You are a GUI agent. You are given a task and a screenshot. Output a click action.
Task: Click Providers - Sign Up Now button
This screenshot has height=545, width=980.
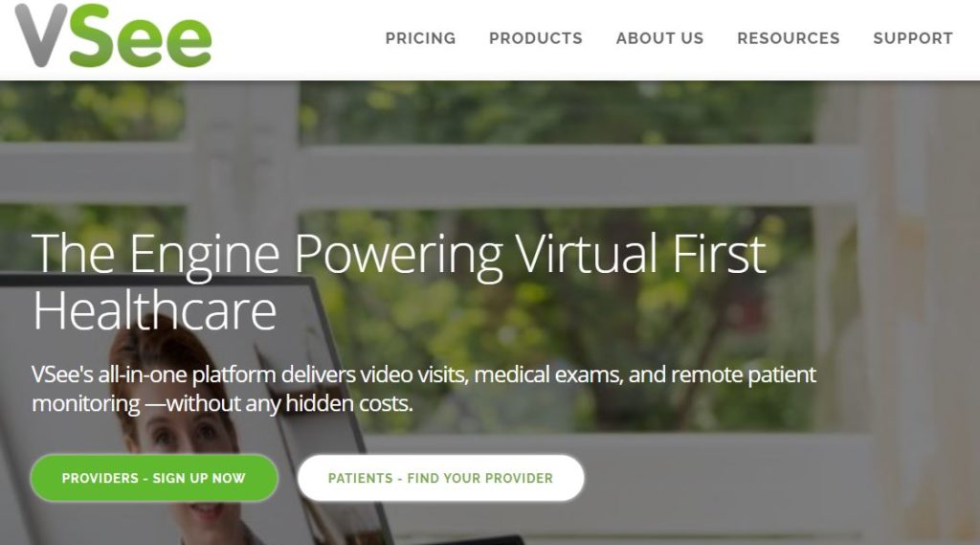154,478
